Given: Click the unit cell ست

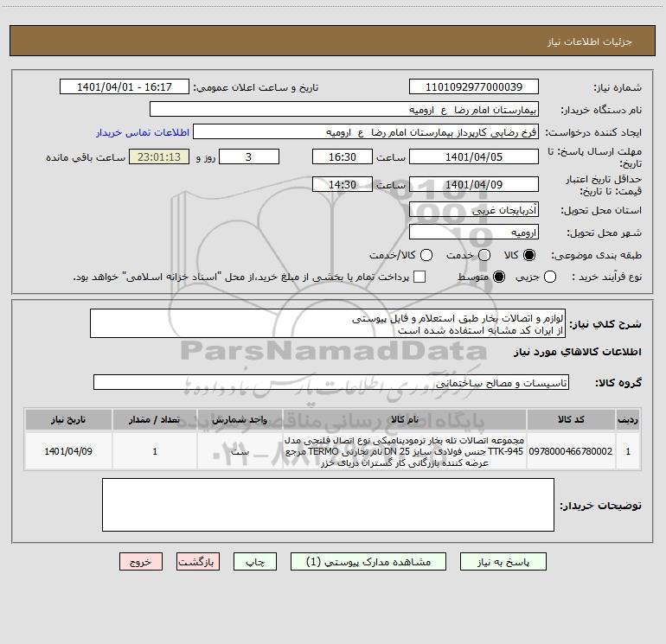Looking at the screenshot, I should point(240,451).
